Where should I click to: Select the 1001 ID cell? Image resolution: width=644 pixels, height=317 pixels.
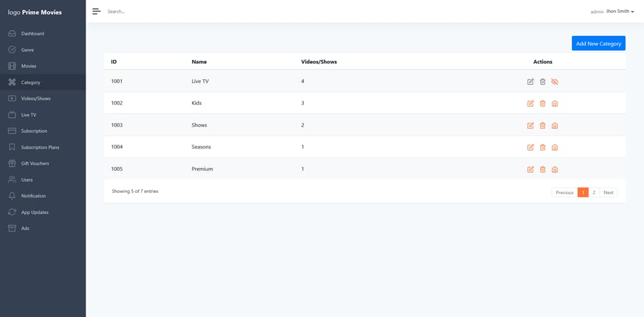point(117,81)
